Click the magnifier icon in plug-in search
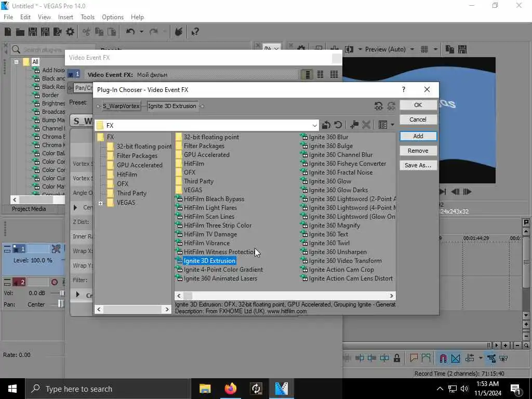532x399 pixels. tap(16, 49)
